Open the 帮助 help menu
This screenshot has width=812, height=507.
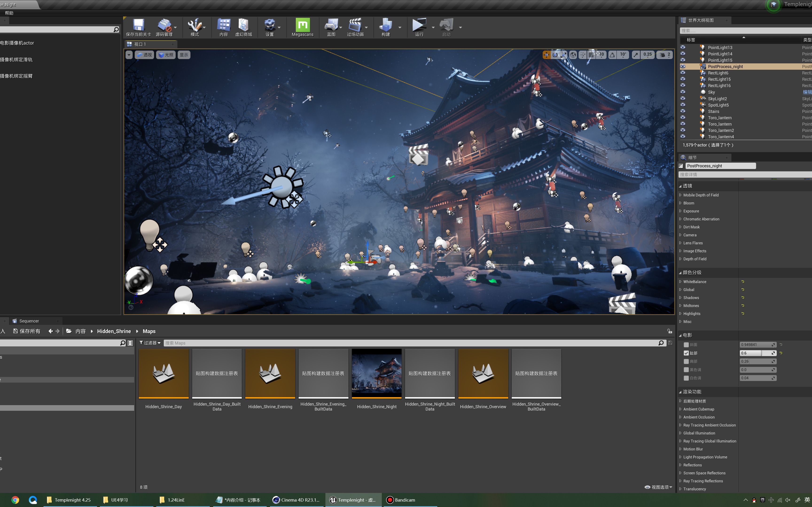[x=9, y=13]
